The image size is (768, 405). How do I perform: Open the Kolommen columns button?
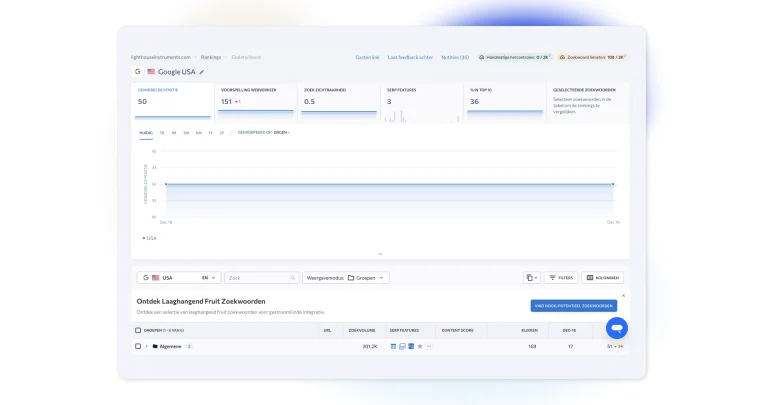(602, 278)
